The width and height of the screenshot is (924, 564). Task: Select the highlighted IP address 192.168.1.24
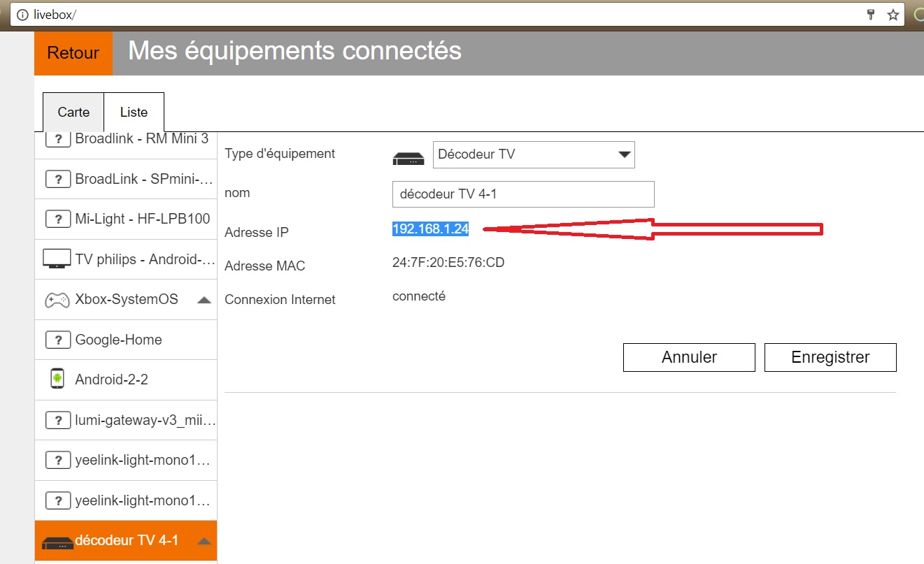coord(430,228)
